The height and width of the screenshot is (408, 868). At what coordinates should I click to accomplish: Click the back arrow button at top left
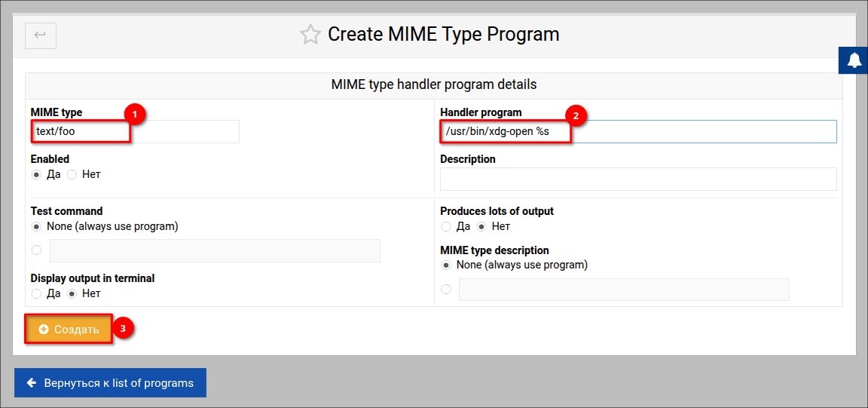[40, 35]
